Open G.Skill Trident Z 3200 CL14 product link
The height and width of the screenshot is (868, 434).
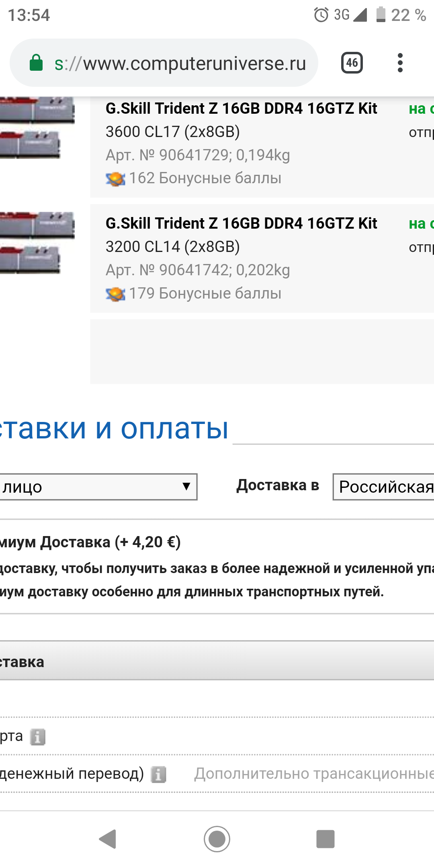241,235
